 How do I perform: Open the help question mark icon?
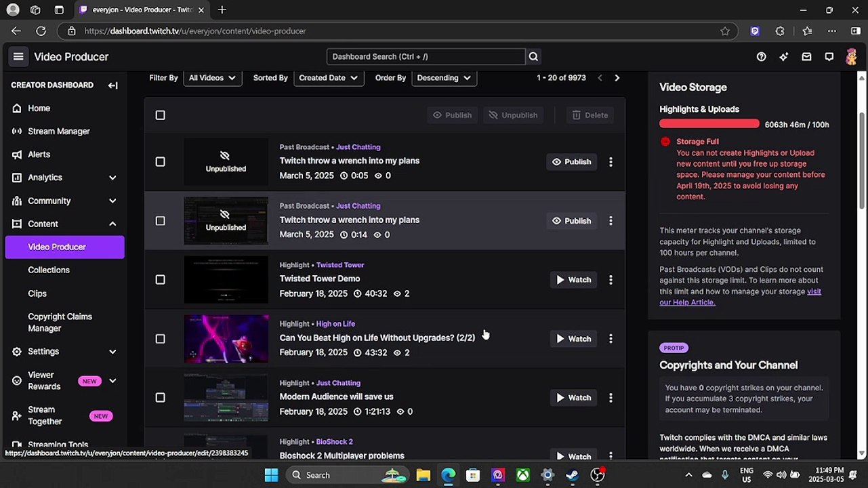click(762, 57)
